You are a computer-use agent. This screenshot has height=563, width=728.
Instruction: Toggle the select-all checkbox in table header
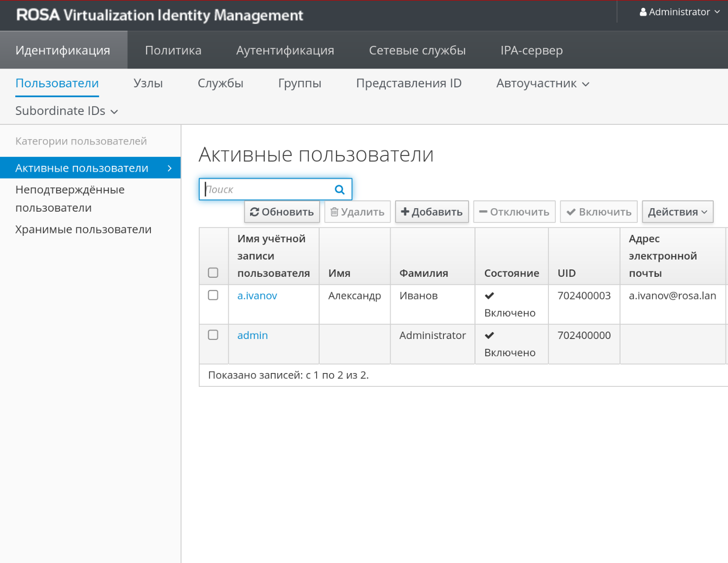coord(213,273)
